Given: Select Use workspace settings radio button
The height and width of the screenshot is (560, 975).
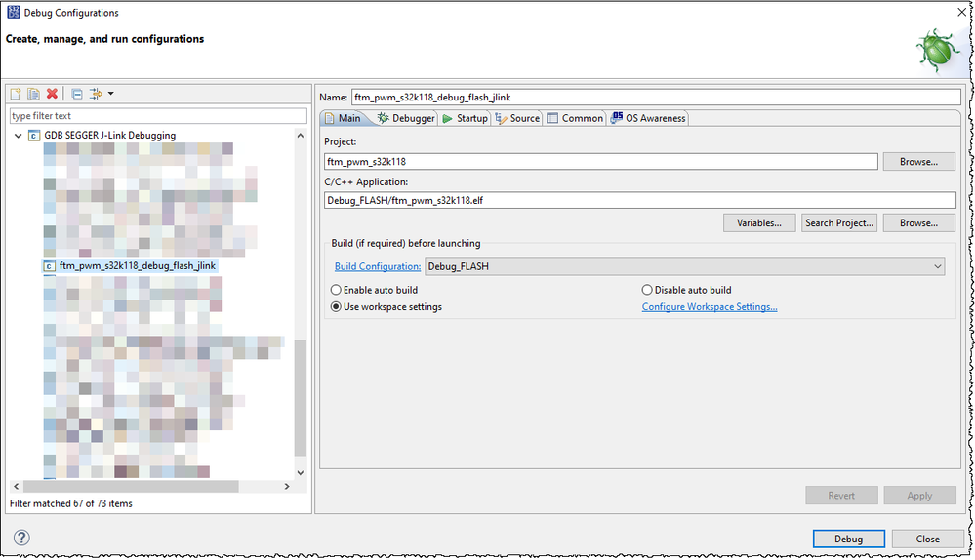Looking at the screenshot, I should tap(336, 307).
